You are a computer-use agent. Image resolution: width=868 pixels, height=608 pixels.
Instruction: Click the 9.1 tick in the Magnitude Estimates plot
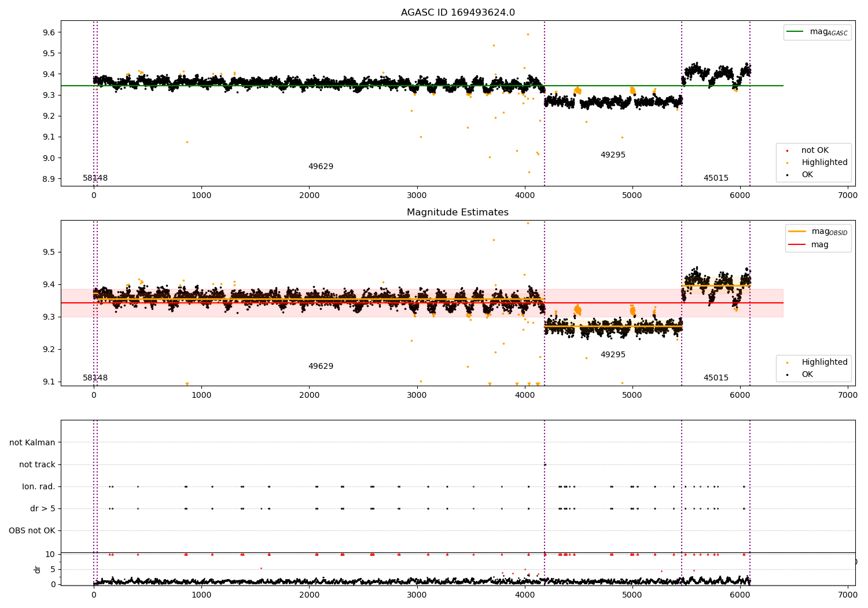pos(49,382)
